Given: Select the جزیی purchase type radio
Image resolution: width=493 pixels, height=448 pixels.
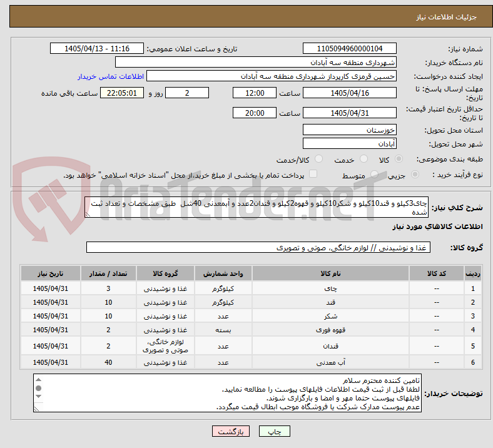Looking at the screenshot, I should point(415,175).
